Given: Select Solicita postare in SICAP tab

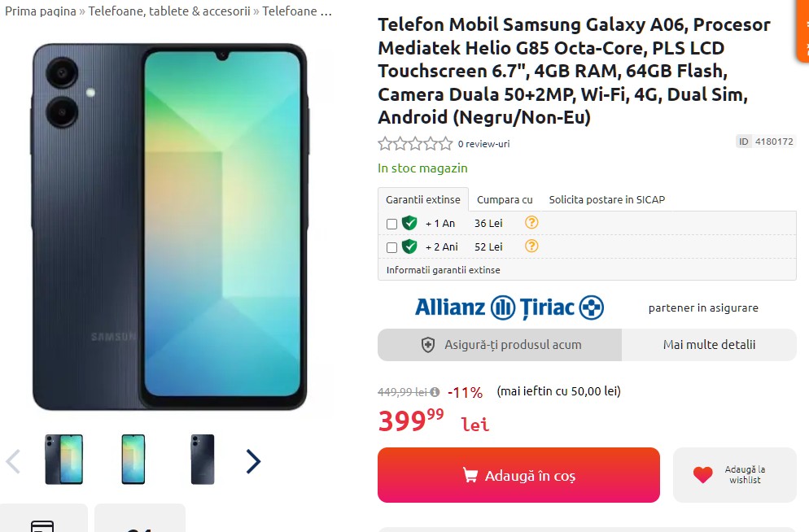Looking at the screenshot, I should tap(607, 199).
